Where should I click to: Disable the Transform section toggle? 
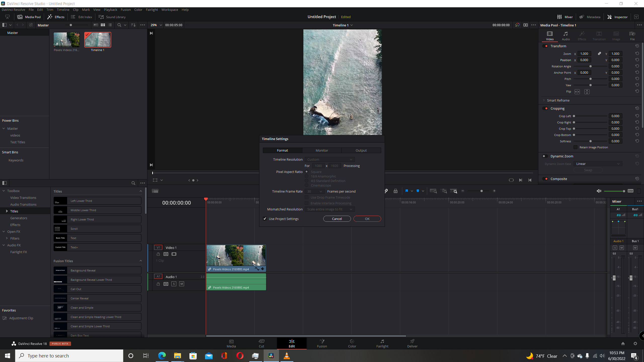click(545, 46)
